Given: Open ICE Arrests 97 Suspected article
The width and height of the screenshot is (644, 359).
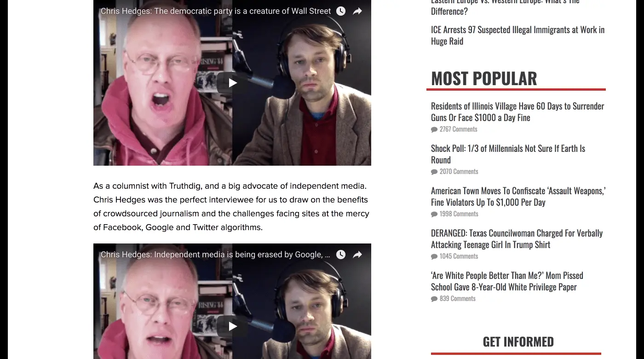Looking at the screenshot, I should click(517, 35).
